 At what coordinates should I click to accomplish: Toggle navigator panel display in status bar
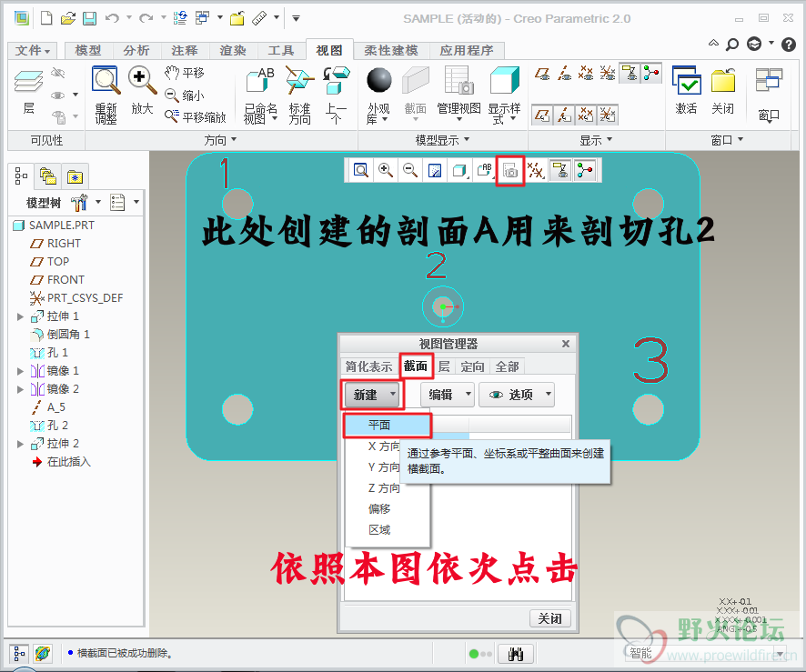pos(19,654)
